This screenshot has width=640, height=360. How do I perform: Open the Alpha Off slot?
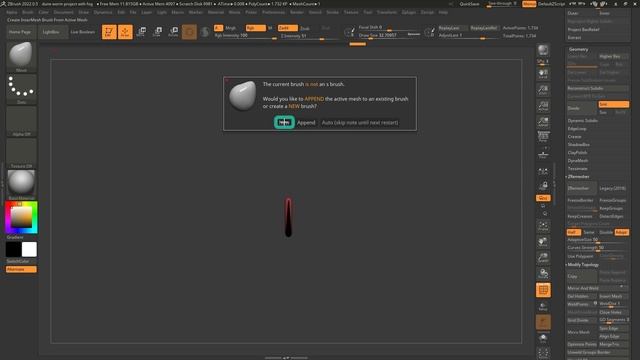(x=21, y=121)
